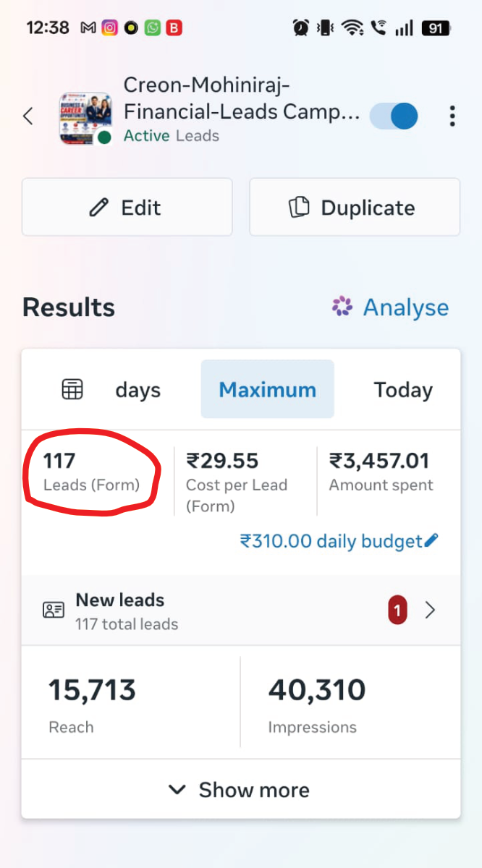Viewport: 482px width, 868px height.
Task: Tap the New leads contact card icon
Action: point(54,610)
